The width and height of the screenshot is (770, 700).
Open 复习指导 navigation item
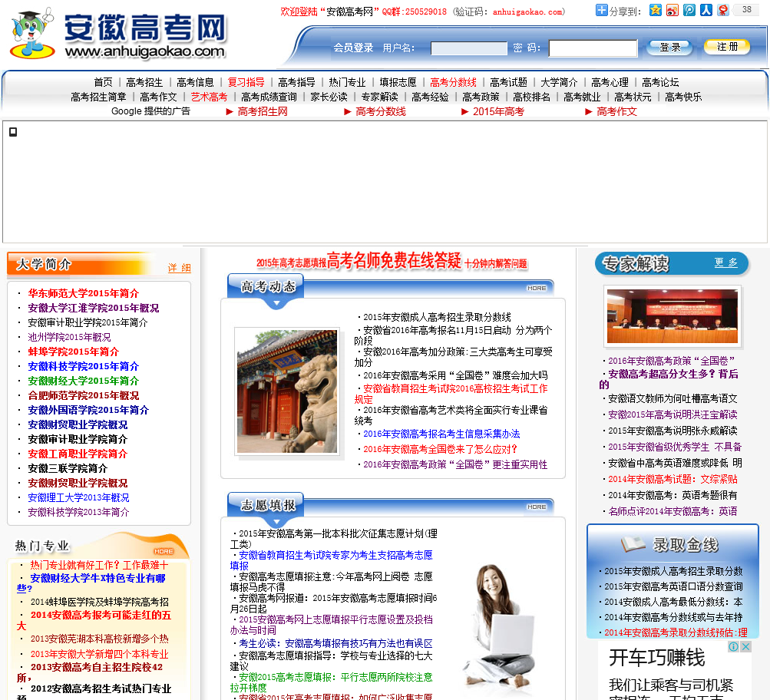click(x=246, y=82)
